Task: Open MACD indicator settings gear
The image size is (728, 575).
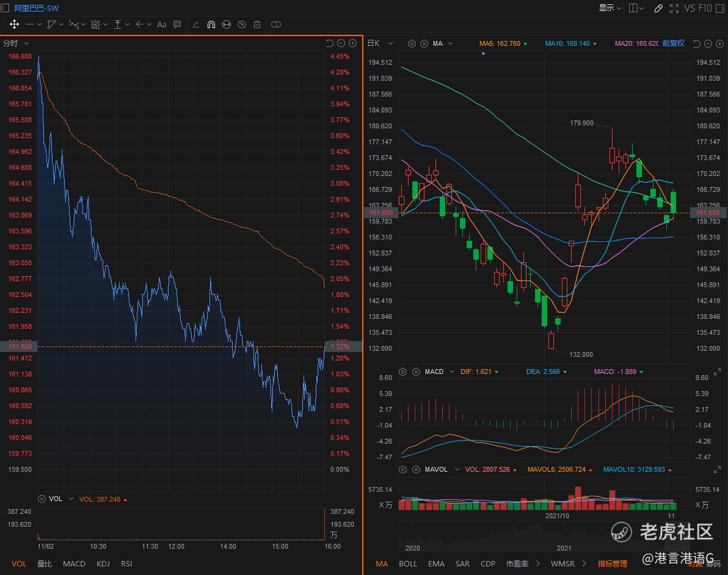Action: (x=402, y=372)
